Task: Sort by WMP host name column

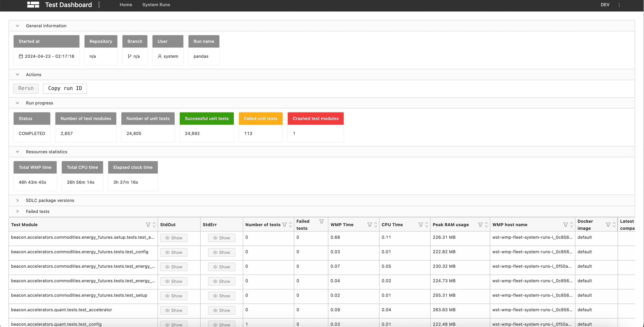Action: pyautogui.click(x=572, y=225)
